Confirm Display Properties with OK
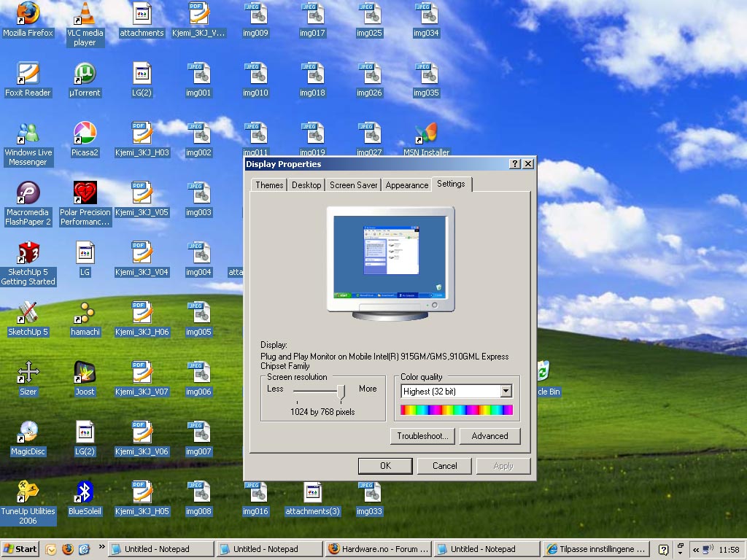This screenshot has width=747, height=560. pyautogui.click(x=385, y=466)
